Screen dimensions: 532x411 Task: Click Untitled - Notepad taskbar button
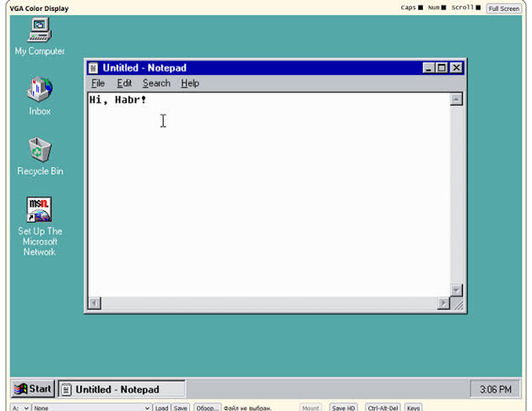coord(122,389)
